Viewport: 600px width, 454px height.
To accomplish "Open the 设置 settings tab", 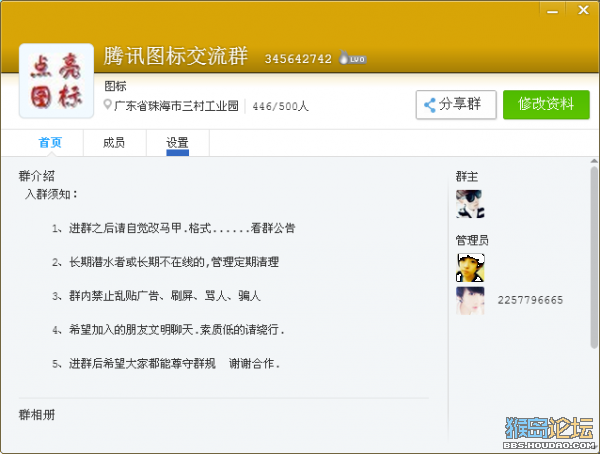I will coord(177,143).
